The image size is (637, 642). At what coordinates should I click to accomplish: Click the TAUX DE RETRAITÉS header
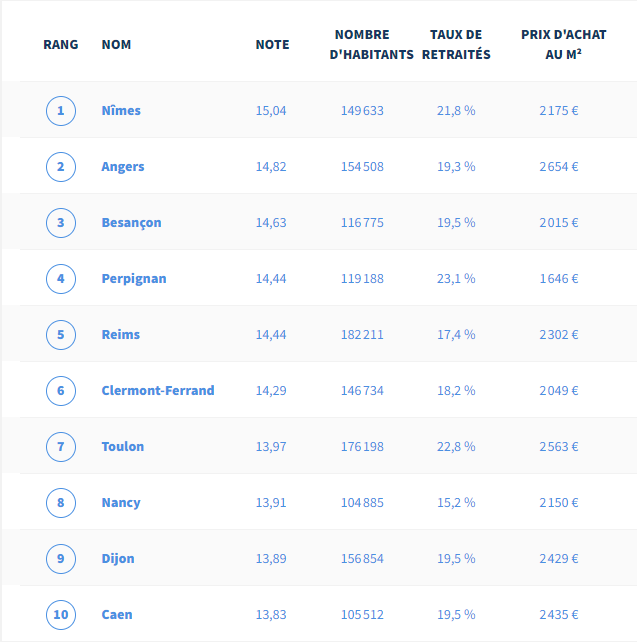[456, 45]
